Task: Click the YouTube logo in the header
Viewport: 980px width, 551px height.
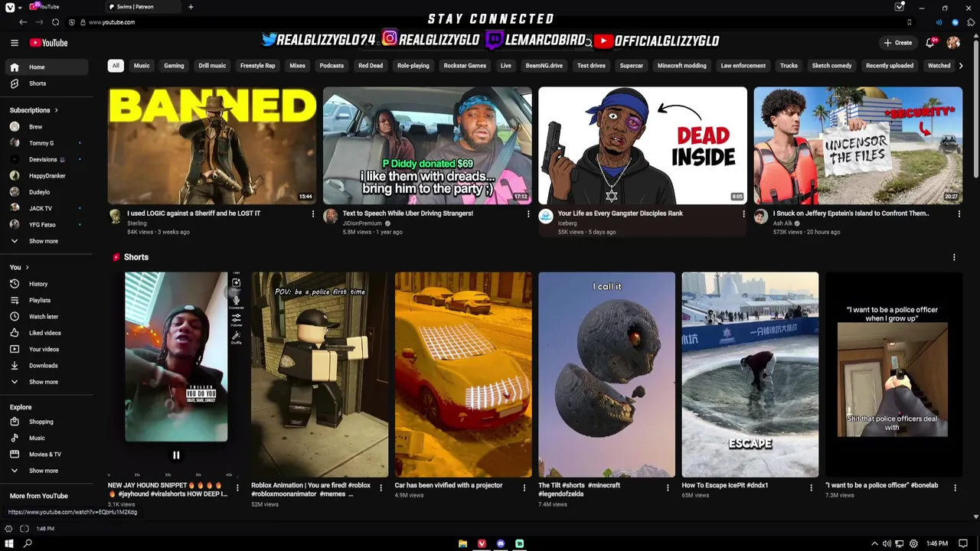Action: point(49,43)
